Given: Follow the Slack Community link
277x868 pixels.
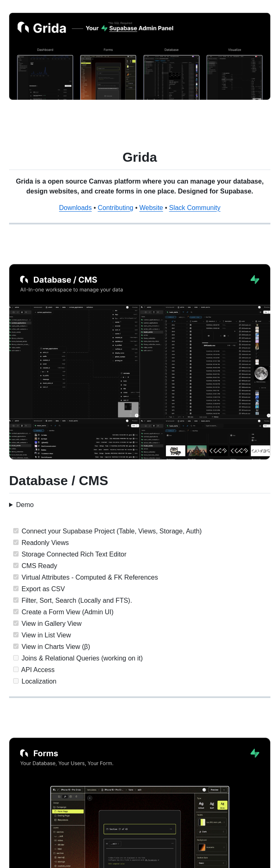Looking at the screenshot, I should click(x=194, y=208).
